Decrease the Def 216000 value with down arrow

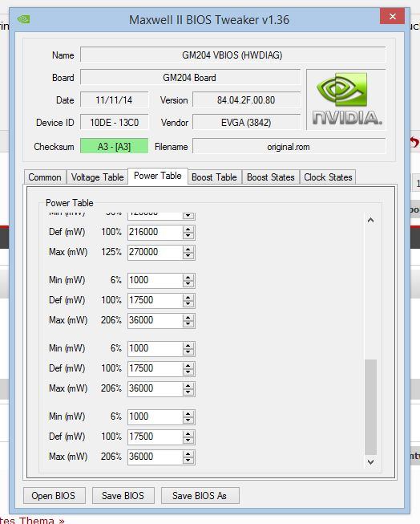click(188, 236)
